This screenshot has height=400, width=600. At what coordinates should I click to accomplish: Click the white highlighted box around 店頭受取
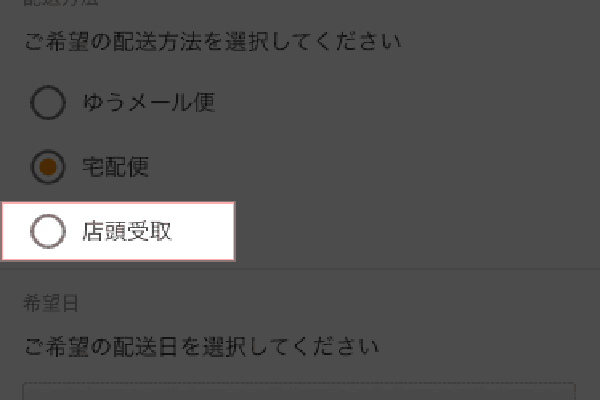[x=118, y=231]
